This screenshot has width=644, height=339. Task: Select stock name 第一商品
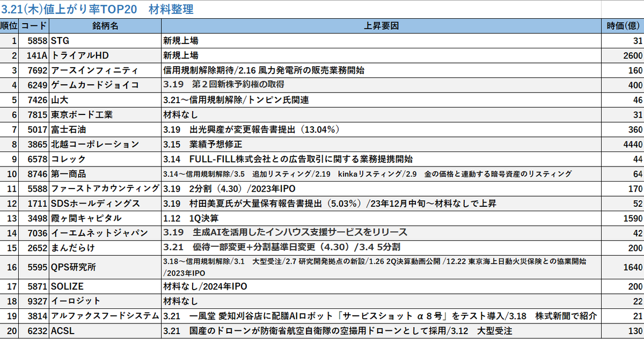[x=105, y=174]
